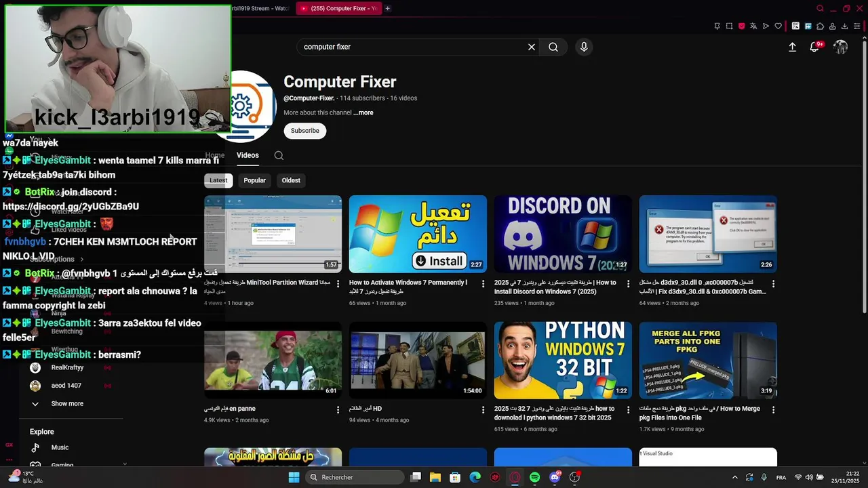Open options for d3dx9_30.dll fix video
Screen dimensions: 868x488
click(773, 283)
